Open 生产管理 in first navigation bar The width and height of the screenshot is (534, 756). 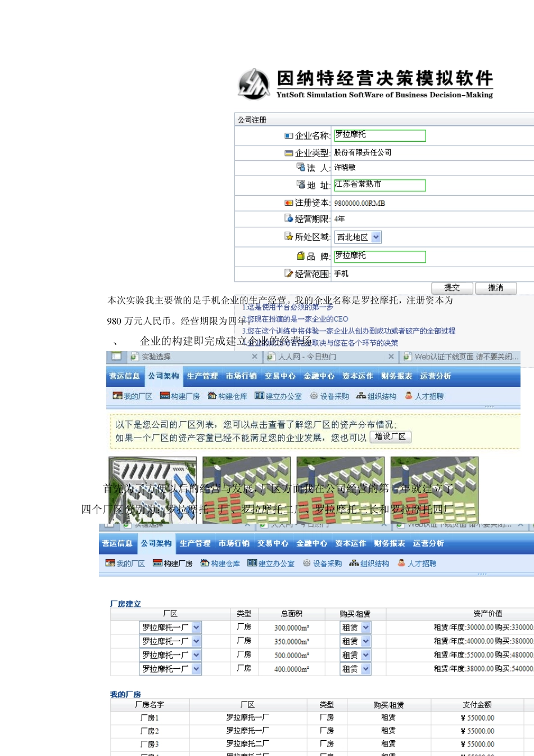coord(202,376)
